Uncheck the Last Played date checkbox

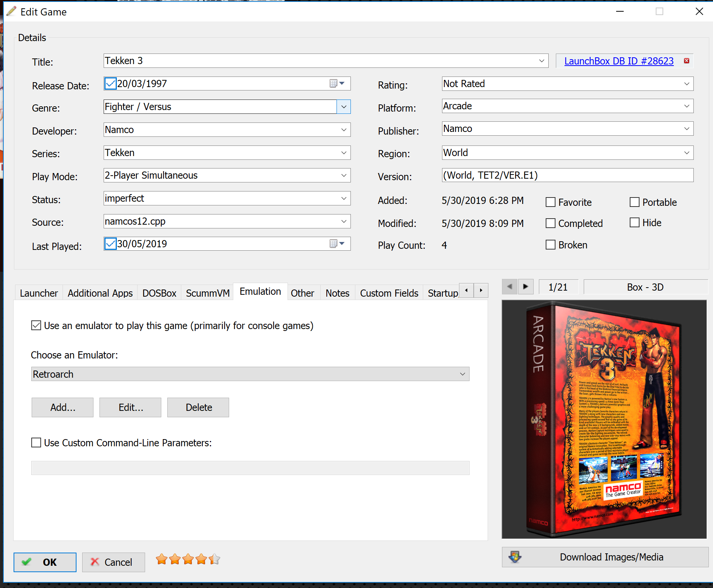pos(110,243)
